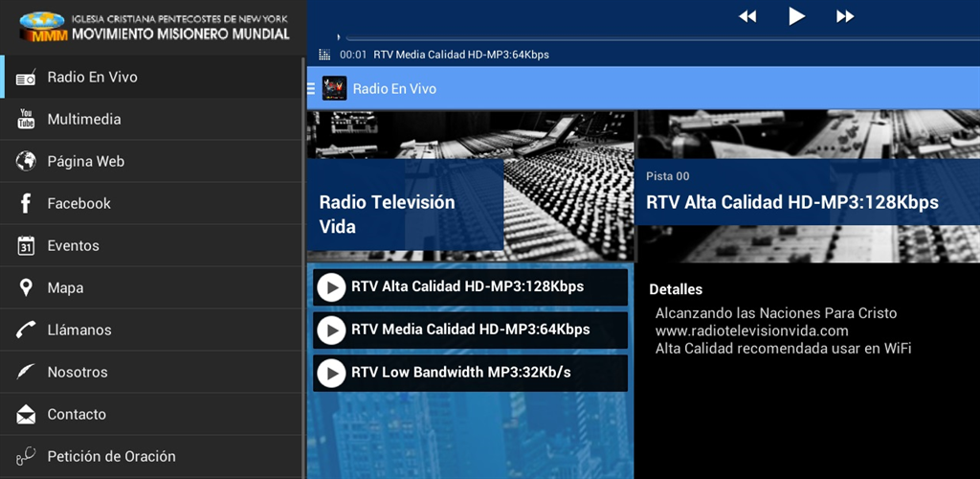Screen dimensions: 980x479
Task: Click the Movimiento Misionero Mundial header text
Action: 181,34
